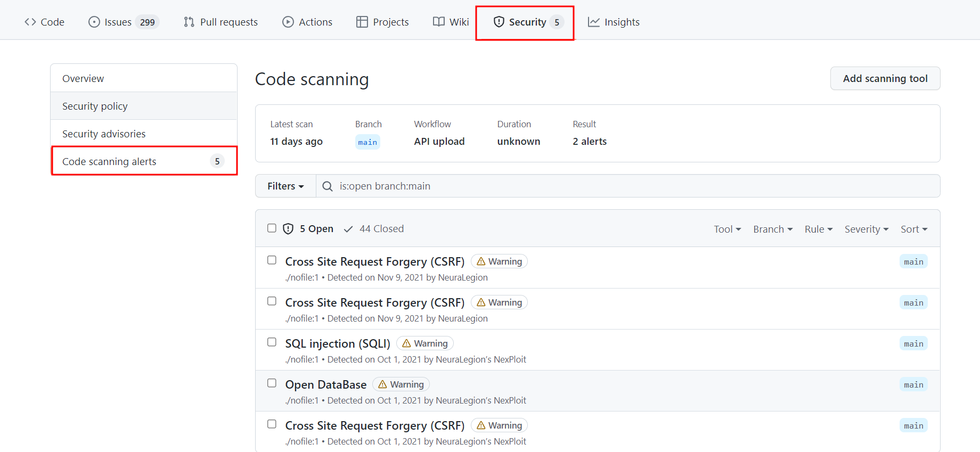Click Warning triangle icon on Open DataBase alert
The height and width of the screenshot is (452, 980).
pyautogui.click(x=382, y=384)
